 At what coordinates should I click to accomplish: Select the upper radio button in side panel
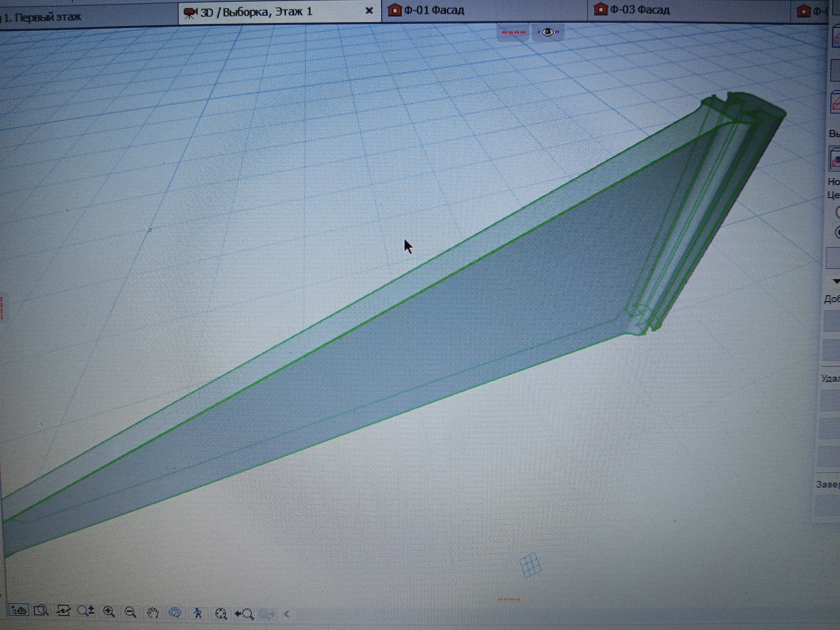(838, 212)
